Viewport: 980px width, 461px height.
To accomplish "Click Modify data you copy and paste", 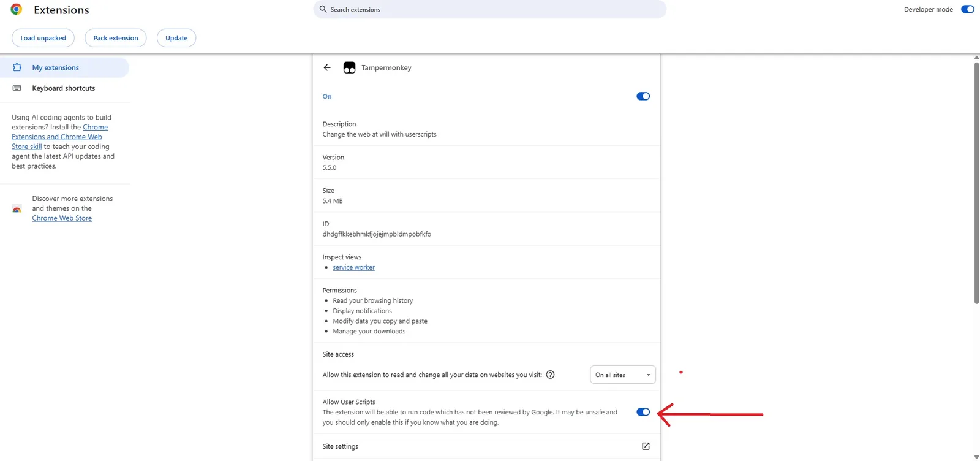I will point(380,321).
